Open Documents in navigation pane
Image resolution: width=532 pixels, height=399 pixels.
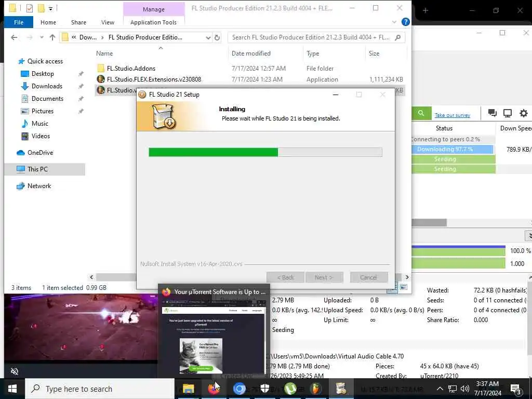click(47, 99)
